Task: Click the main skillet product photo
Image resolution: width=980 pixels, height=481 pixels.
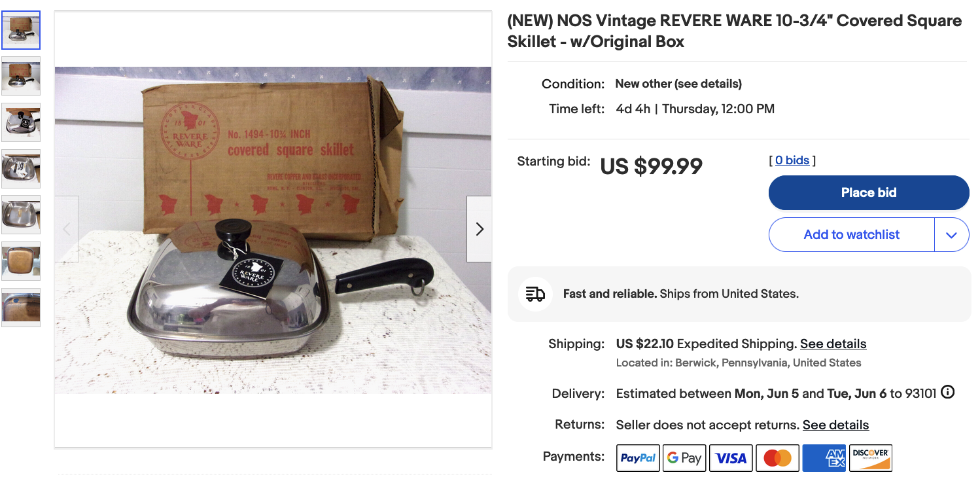Action: (x=272, y=228)
